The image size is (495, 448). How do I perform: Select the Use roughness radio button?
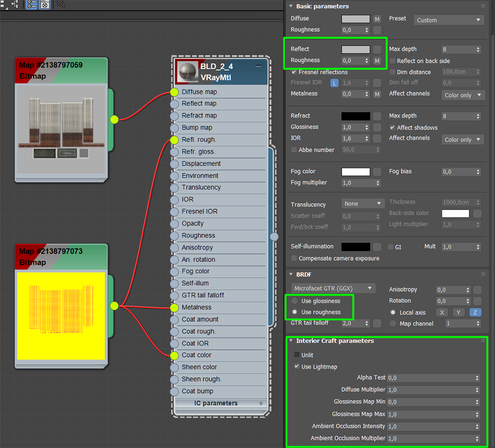pos(295,312)
